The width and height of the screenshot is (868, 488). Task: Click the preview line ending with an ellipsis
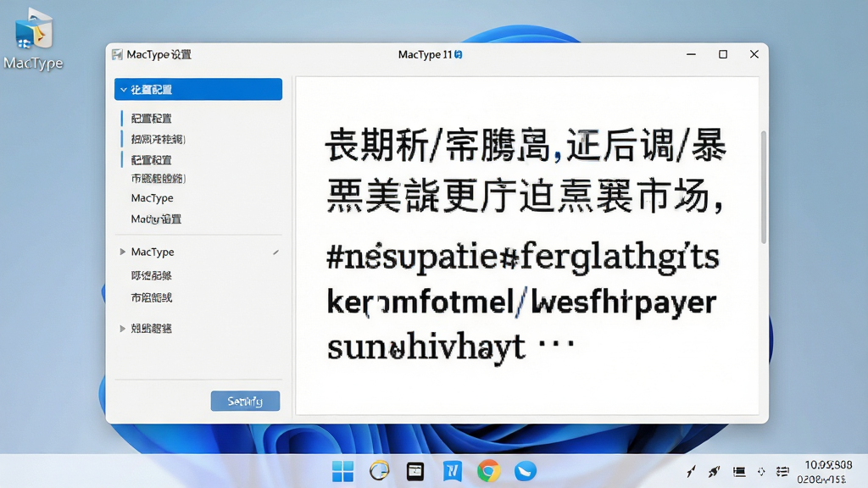click(451, 347)
